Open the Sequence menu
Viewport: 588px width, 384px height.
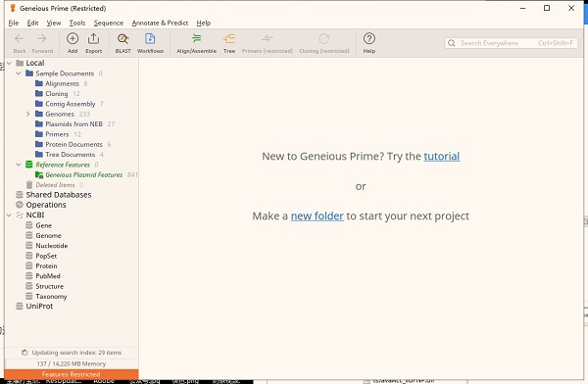[109, 23]
